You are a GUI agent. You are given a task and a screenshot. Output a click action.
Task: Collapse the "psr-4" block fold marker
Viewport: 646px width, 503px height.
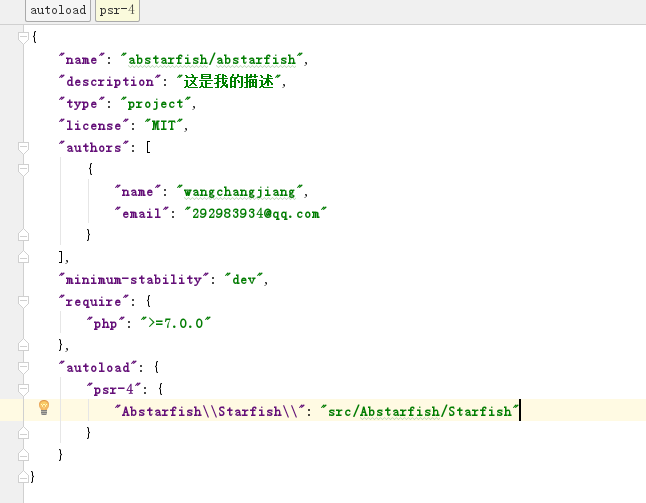click(23, 389)
